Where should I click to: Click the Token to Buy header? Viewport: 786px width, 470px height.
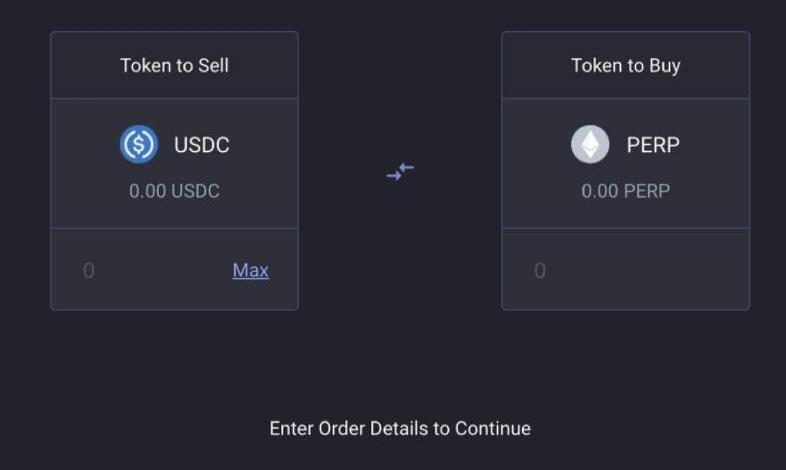click(x=625, y=66)
